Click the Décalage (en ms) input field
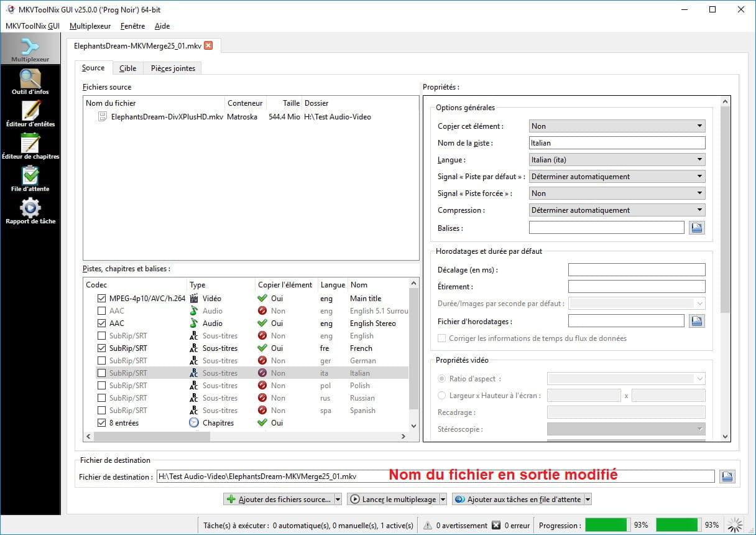This screenshot has width=756, height=535. [x=637, y=270]
